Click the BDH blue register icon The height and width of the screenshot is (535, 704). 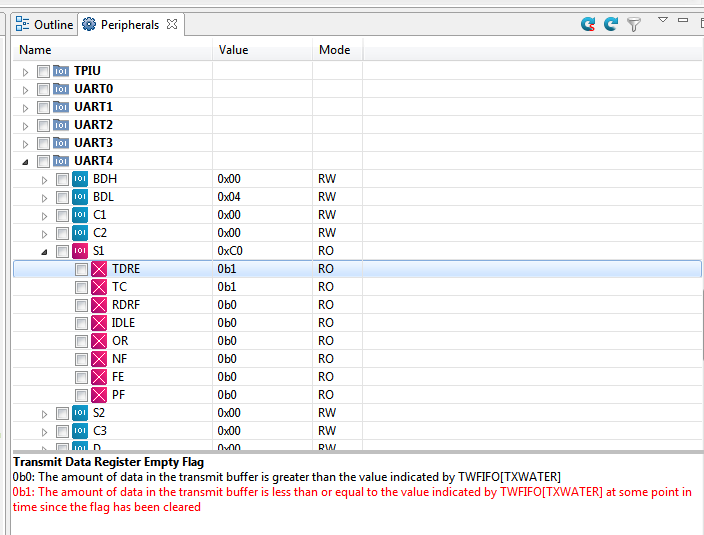coord(80,179)
